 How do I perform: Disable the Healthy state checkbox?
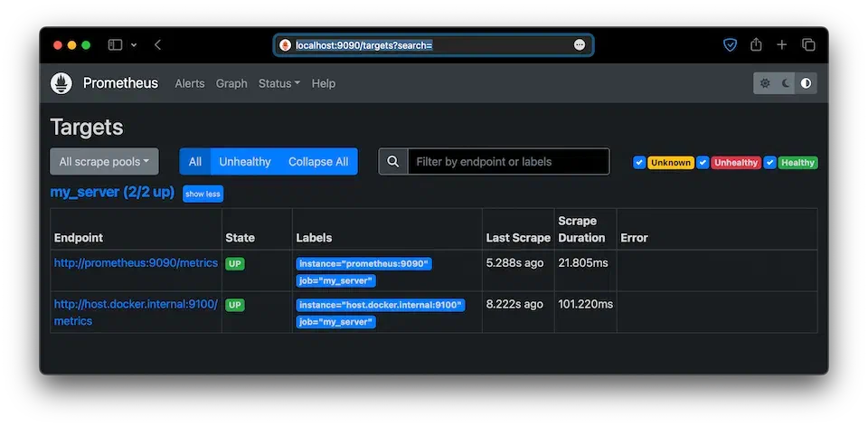coord(770,163)
